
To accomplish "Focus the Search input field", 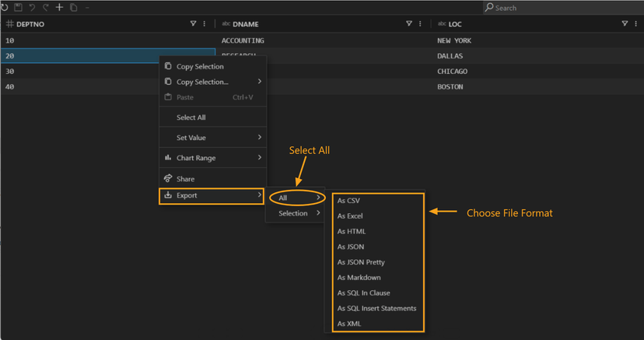I will pyautogui.click(x=563, y=8).
